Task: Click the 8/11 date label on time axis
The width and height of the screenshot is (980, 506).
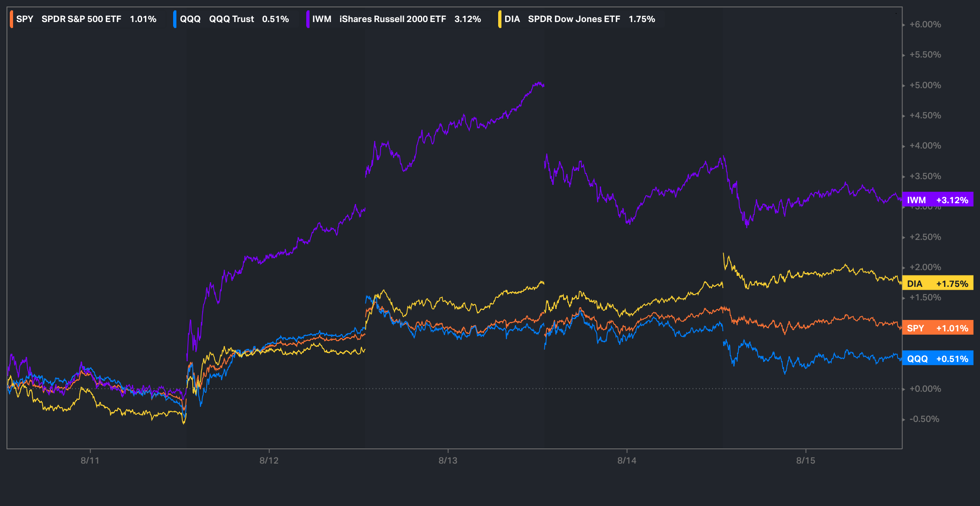Action: point(90,461)
